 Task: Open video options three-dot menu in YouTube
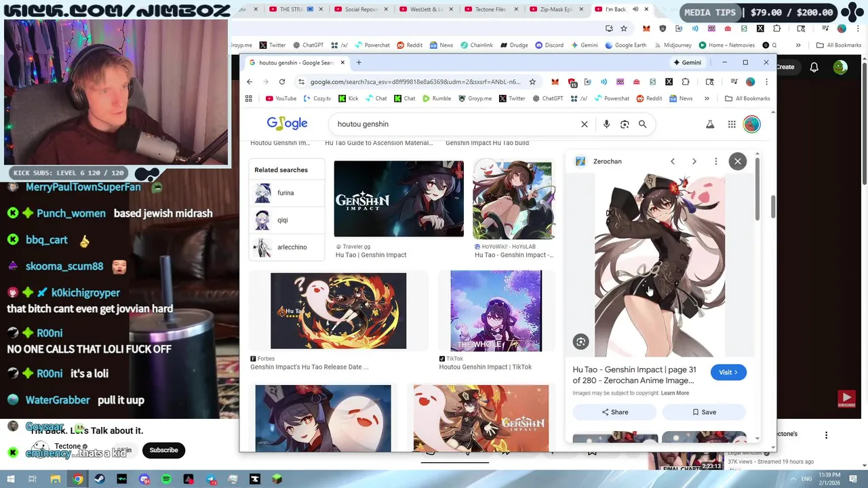tap(826, 435)
